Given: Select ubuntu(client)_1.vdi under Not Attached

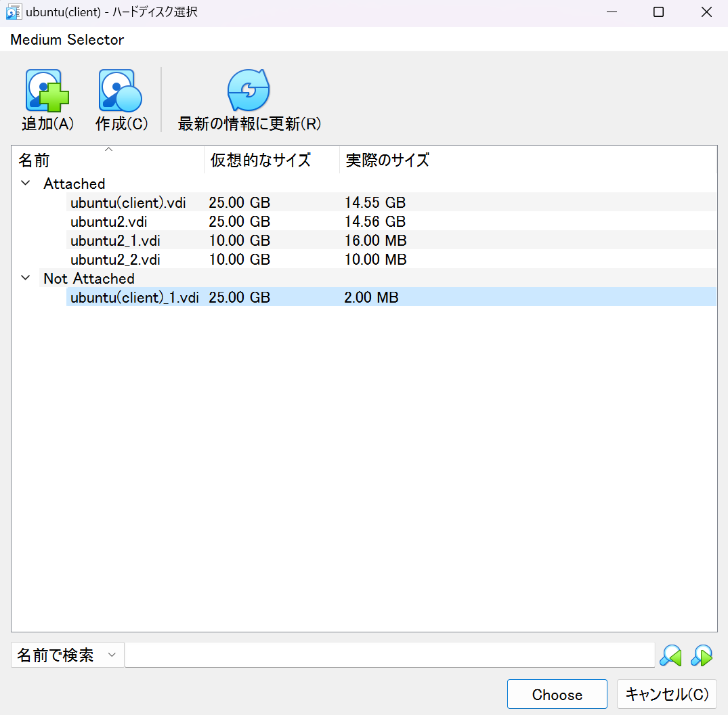Looking at the screenshot, I should click(x=133, y=297).
